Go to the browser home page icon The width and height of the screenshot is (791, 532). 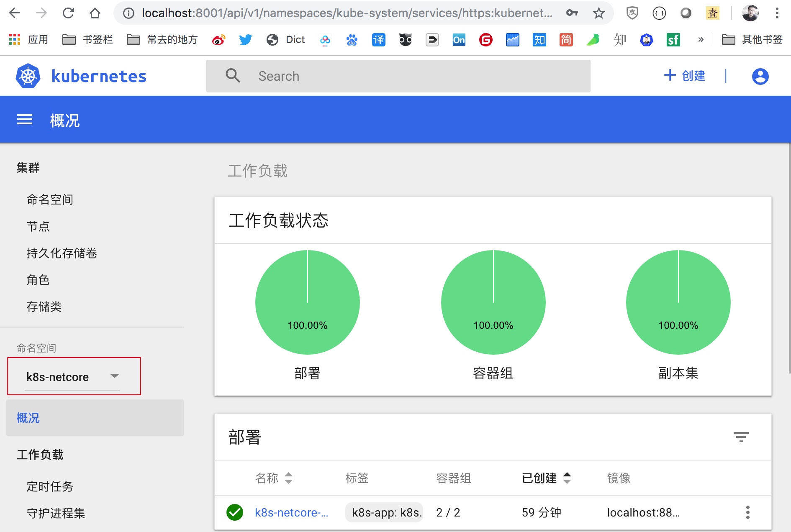tap(95, 13)
